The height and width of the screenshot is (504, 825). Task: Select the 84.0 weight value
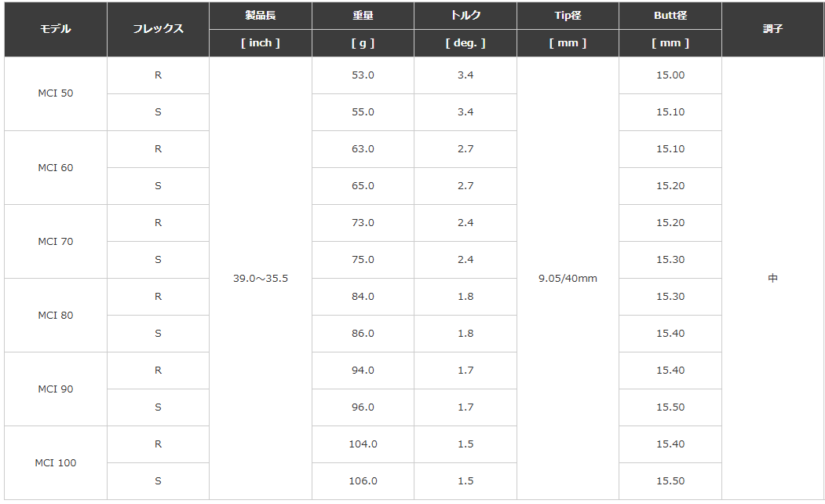(x=363, y=297)
